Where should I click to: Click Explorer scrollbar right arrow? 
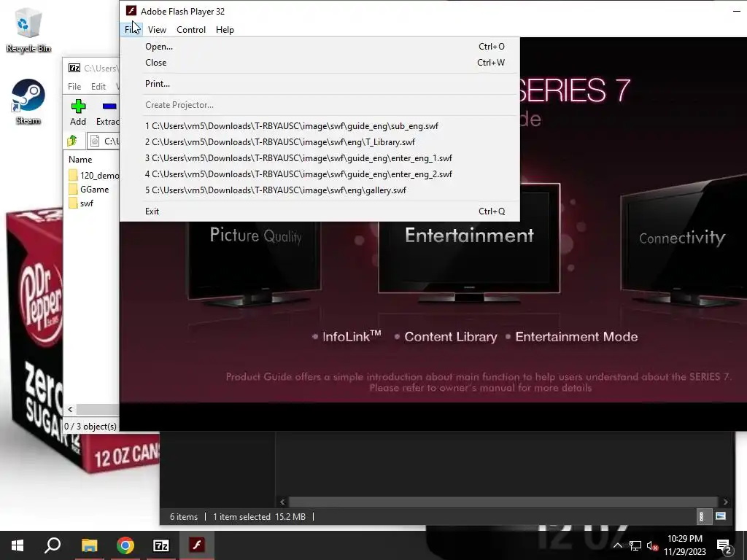coord(725,502)
